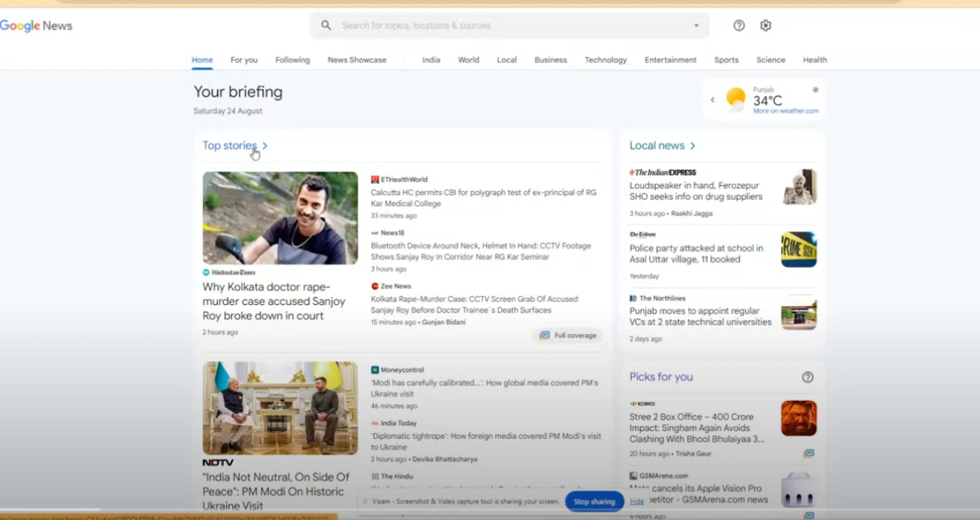
Task: Open the Top stories heading link
Action: point(230,146)
